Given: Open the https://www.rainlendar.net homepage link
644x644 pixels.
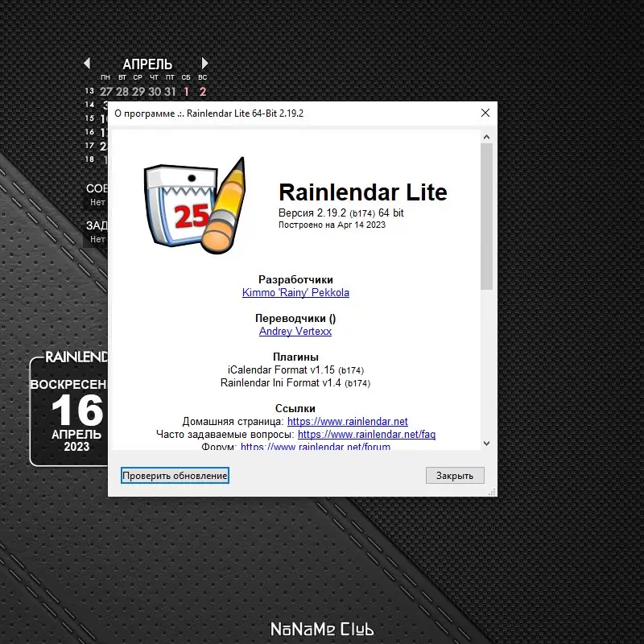Looking at the screenshot, I should coord(348,421).
